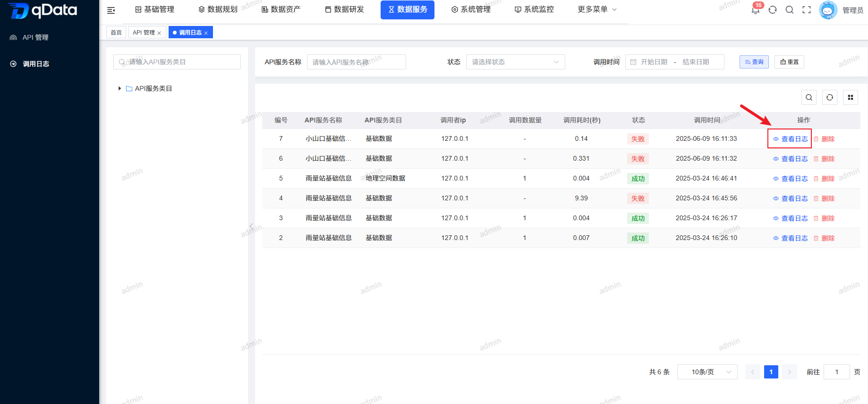The height and width of the screenshot is (404, 868).
Task: Click the 2025-06-09 16:11:33 time cell
Action: [x=706, y=138]
